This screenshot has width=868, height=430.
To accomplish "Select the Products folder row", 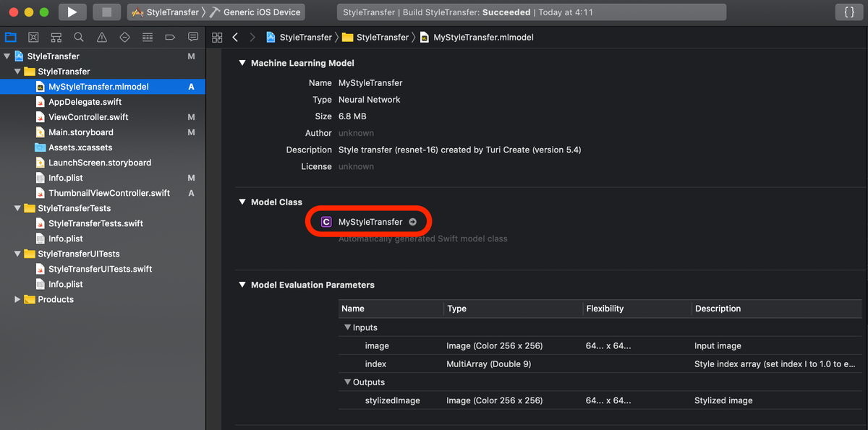I will tap(103, 299).
